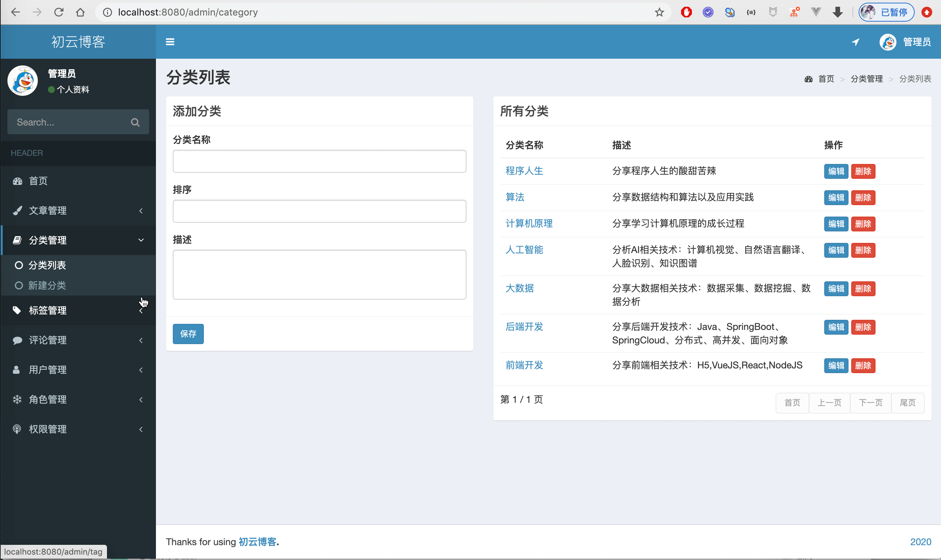Click the hamburger sidebar toggle icon
941x560 pixels.
tap(170, 42)
